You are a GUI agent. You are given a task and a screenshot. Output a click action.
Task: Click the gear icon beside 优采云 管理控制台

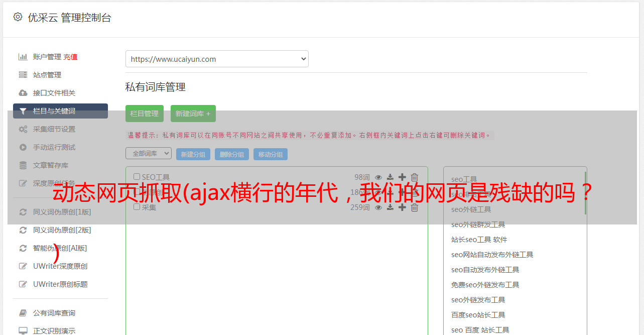pyautogui.click(x=18, y=17)
